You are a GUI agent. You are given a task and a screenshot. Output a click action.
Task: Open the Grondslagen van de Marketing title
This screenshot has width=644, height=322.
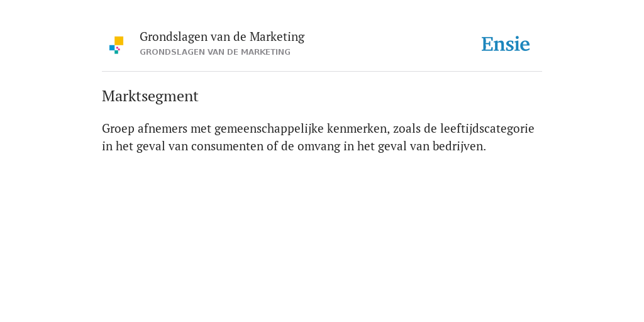(x=222, y=37)
